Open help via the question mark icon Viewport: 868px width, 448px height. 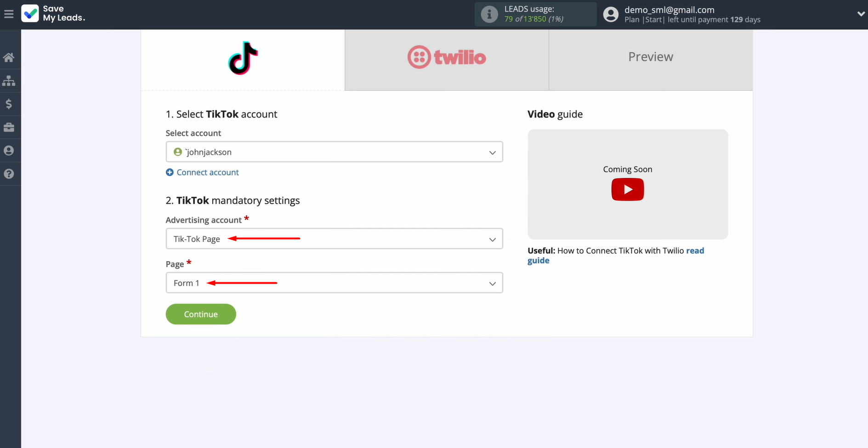click(x=10, y=174)
